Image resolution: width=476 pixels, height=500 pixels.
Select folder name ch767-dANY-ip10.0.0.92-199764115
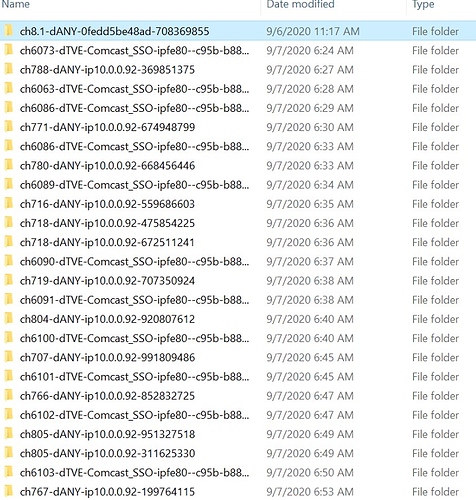(x=107, y=491)
